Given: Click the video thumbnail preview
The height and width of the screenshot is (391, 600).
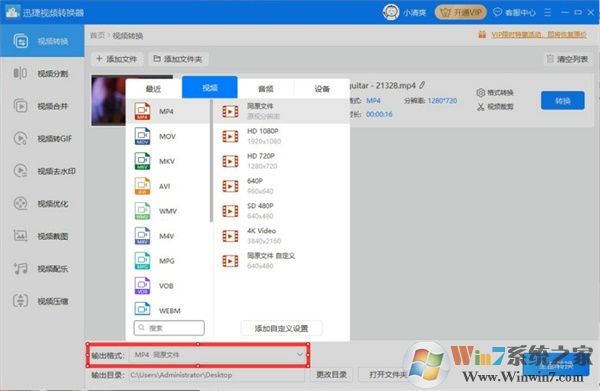Looking at the screenshot, I should coord(108,100).
